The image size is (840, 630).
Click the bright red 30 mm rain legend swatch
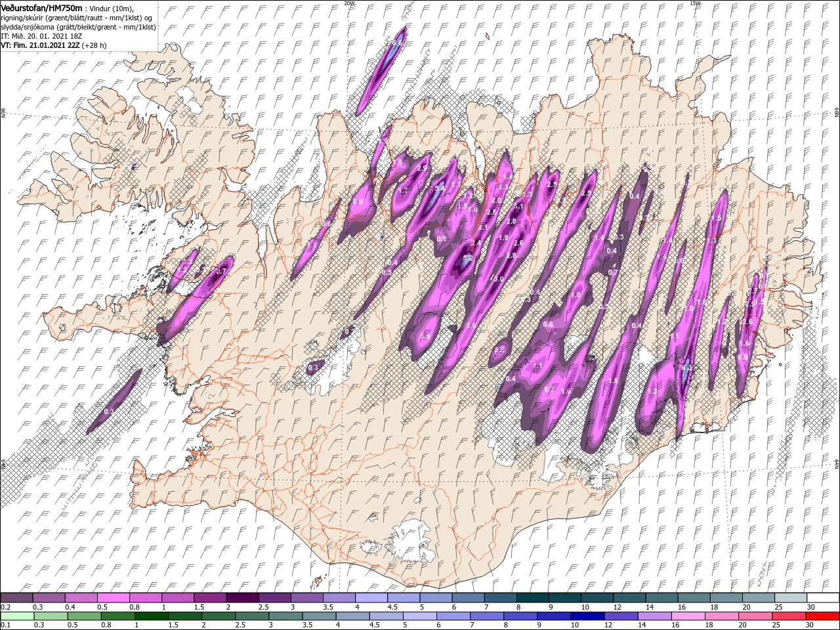(822, 616)
